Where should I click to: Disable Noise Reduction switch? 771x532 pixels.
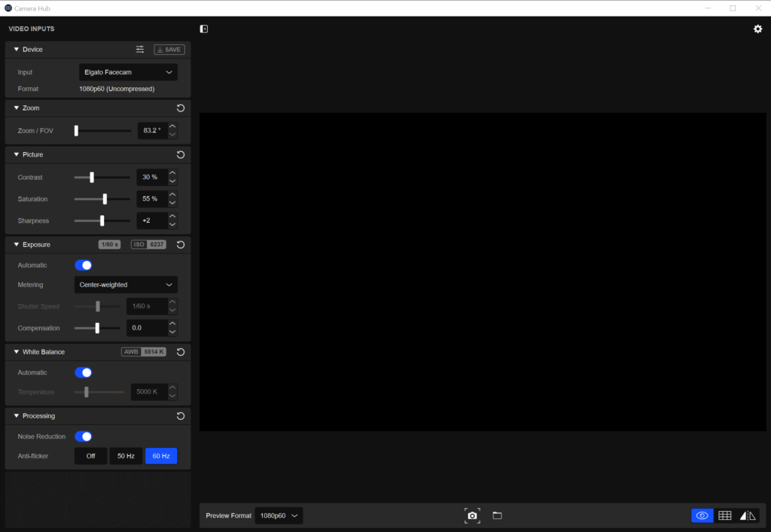84,436
